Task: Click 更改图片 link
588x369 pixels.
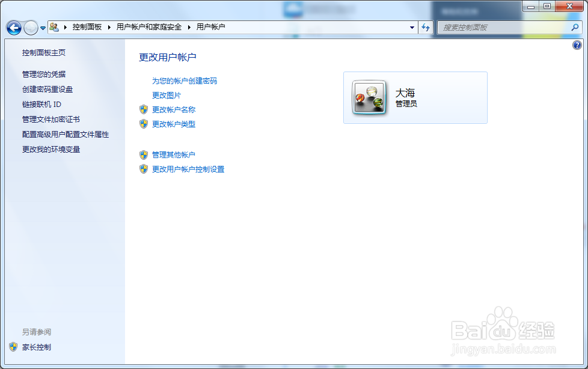Action: tap(167, 95)
